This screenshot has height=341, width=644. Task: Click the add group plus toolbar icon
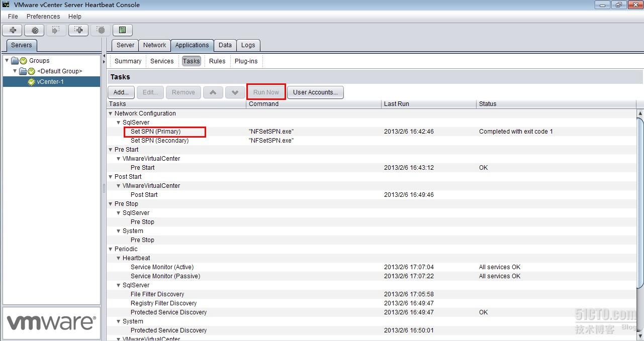tap(13, 30)
